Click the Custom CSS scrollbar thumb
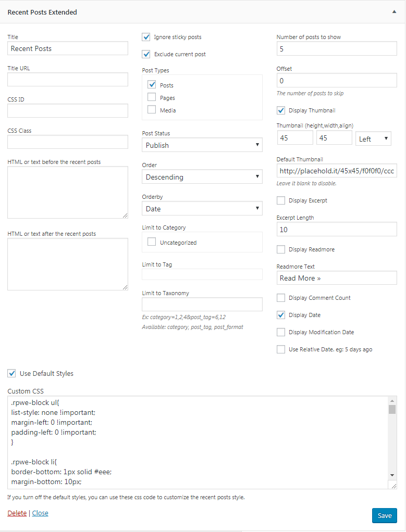 click(392, 409)
